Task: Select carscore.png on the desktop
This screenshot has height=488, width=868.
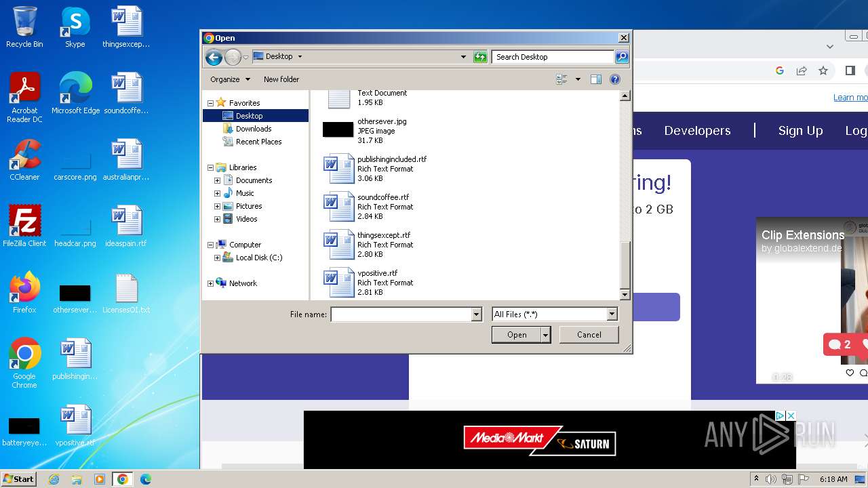Action: pyautogui.click(x=75, y=167)
